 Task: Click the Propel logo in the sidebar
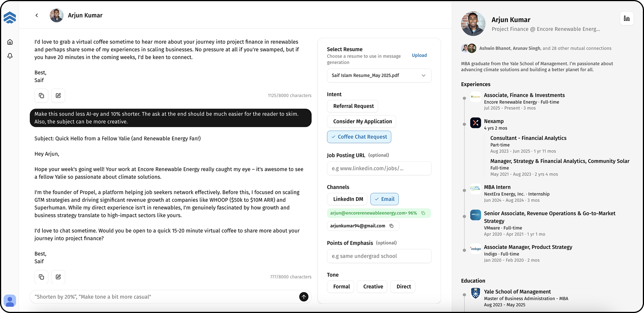pos(10,17)
